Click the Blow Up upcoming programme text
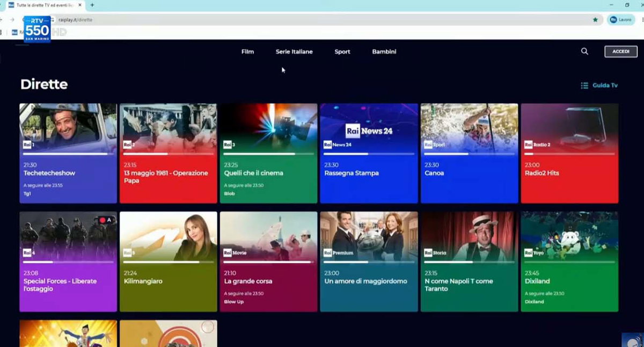The height and width of the screenshot is (347, 644). [x=233, y=301]
